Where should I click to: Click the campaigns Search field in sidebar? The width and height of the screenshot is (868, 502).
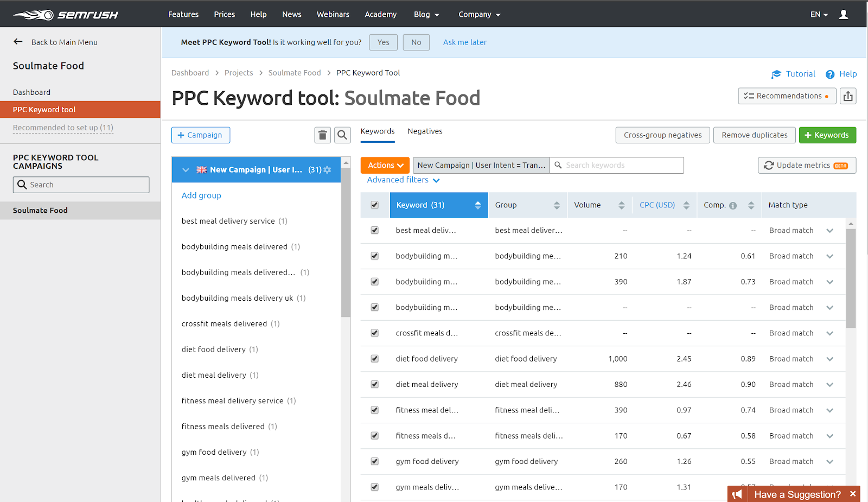click(x=81, y=185)
